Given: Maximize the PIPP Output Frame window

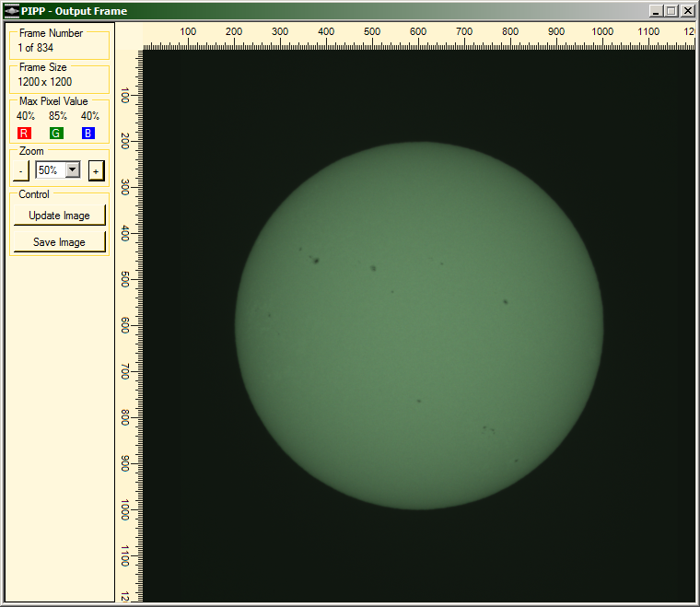Looking at the screenshot, I should click(x=671, y=11).
